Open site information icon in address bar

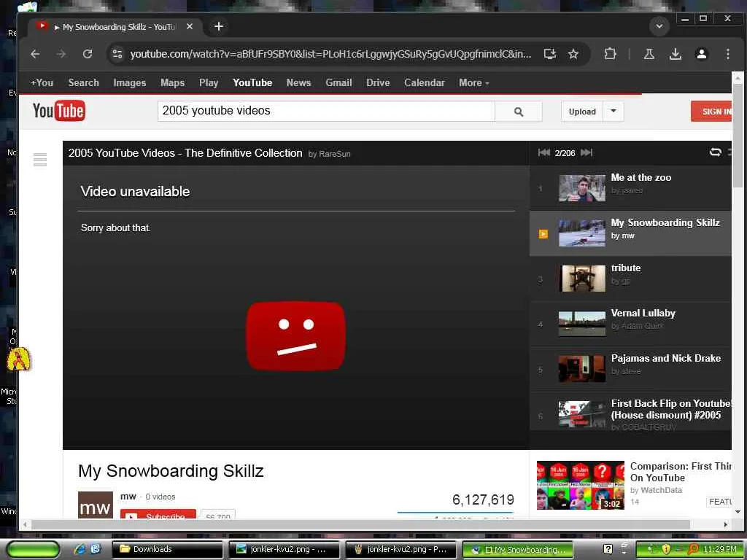(x=117, y=54)
